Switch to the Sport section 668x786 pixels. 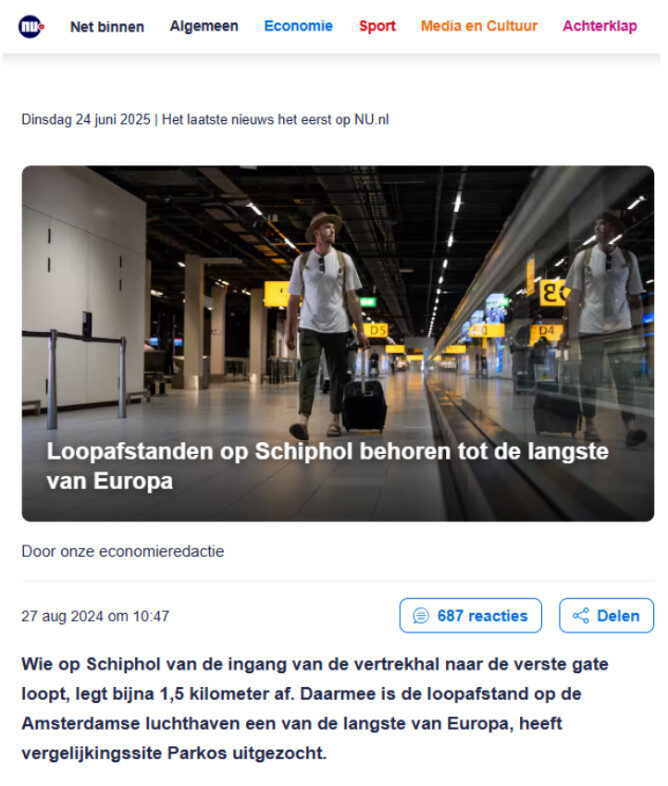pos(377,26)
